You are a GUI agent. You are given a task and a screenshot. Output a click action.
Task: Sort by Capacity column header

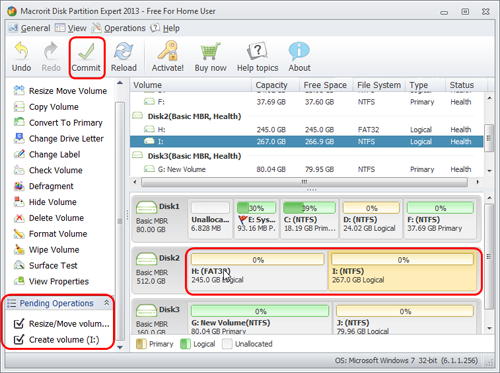click(x=276, y=85)
